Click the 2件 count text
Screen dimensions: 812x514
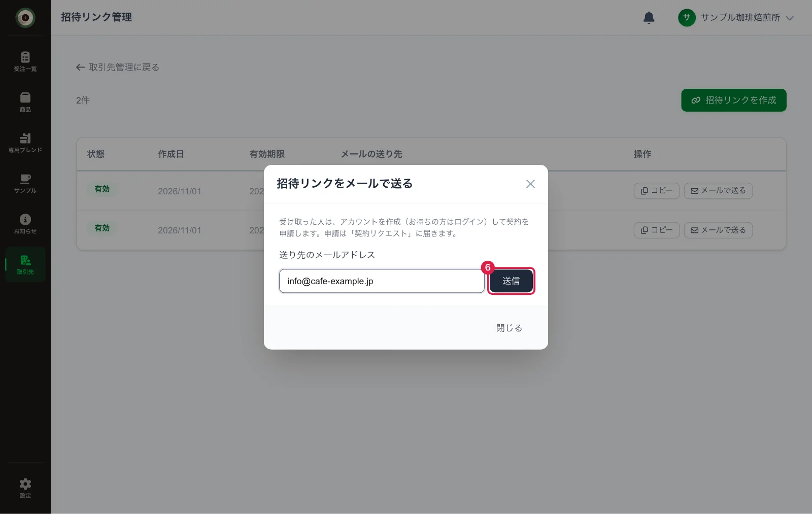pyautogui.click(x=83, y=100)
